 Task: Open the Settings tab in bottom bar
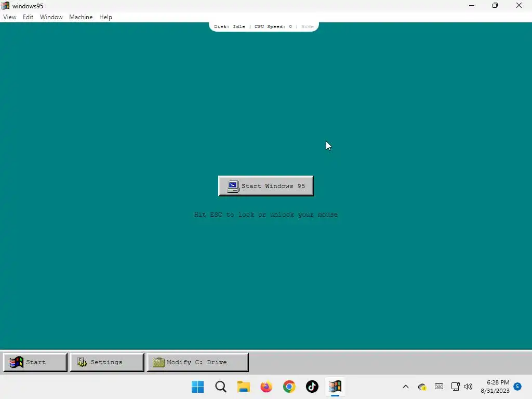(107, 362)
